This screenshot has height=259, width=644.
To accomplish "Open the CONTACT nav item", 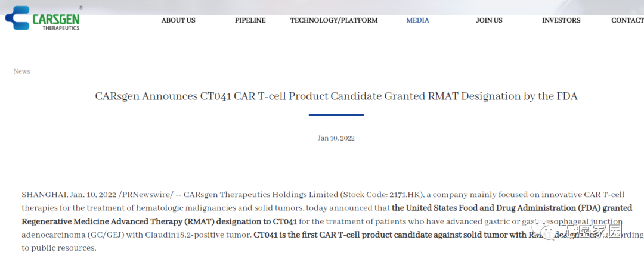I will (x=627, y=20).
